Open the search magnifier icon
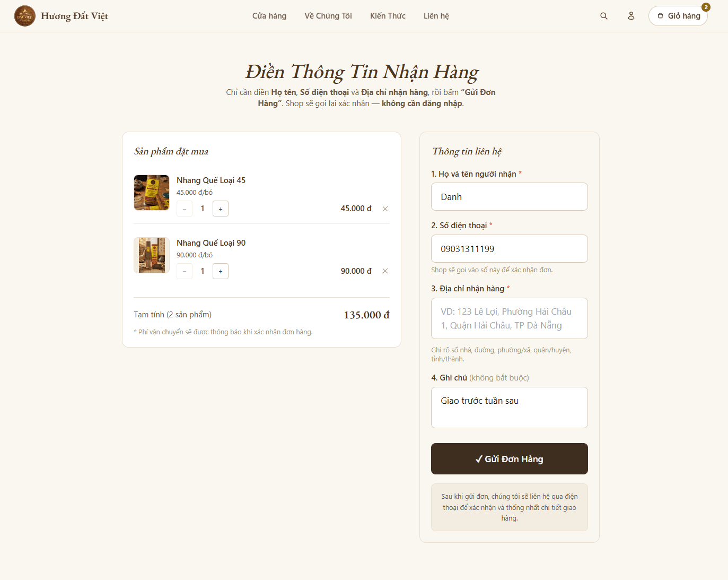The width and height of the screenshot is (728, 580). [603, 16]
